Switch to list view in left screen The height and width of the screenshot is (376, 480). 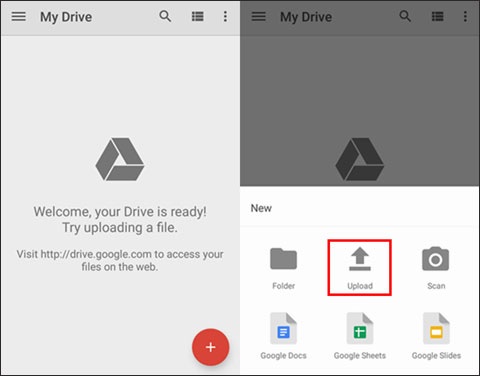198,16
